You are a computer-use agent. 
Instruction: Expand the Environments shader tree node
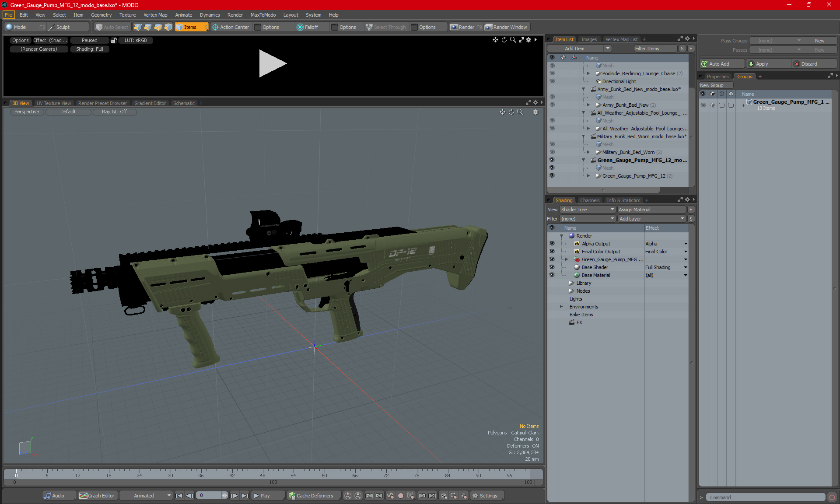[561, 307]
